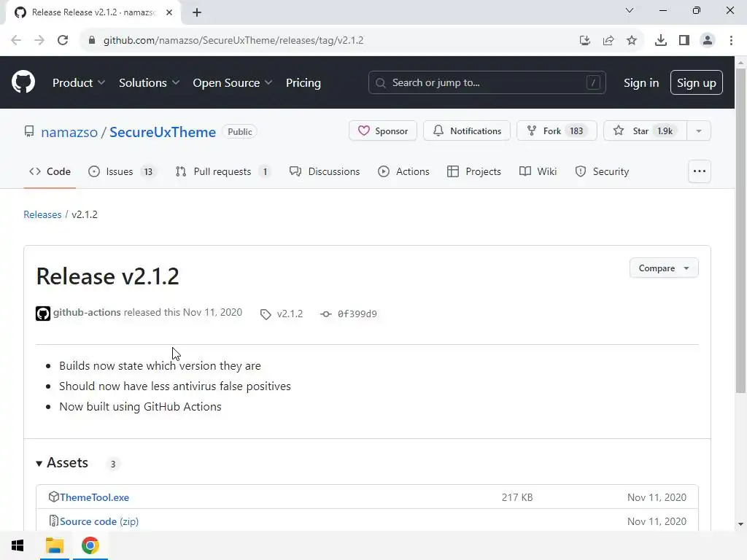Download Source code (zip)
The image size is (747, 560).
[99, 521]
